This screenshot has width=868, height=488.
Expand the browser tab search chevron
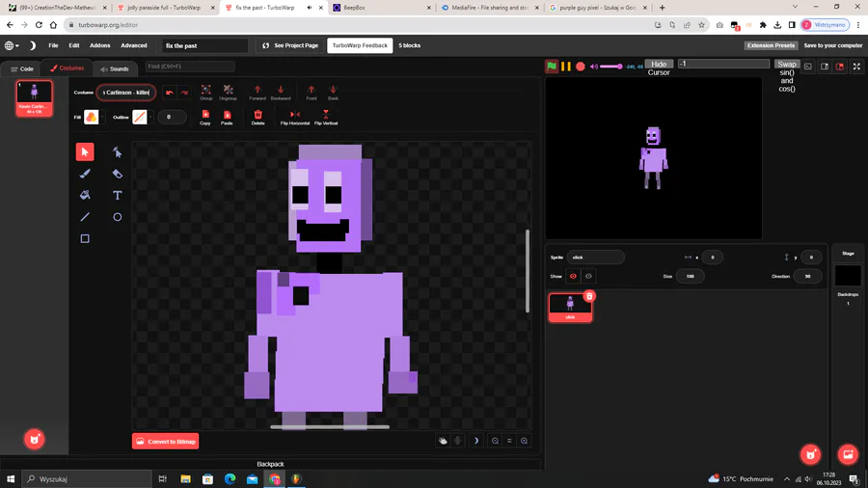tap(795, 7)
